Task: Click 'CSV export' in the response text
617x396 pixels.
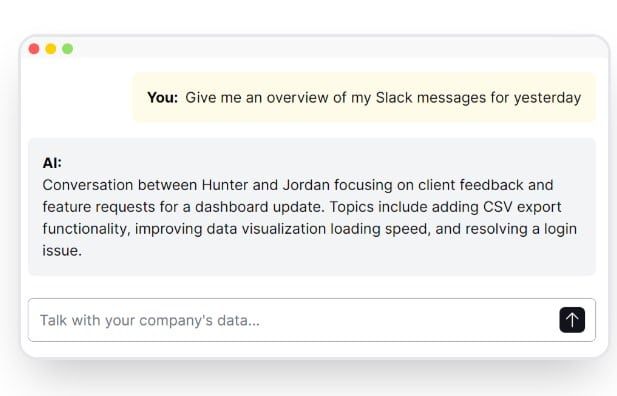Action: (522, 207)
